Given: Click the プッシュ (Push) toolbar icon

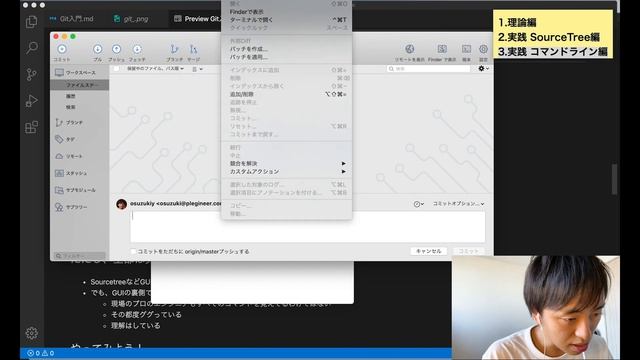Looking at the screenshot, I should pos(116,49).
